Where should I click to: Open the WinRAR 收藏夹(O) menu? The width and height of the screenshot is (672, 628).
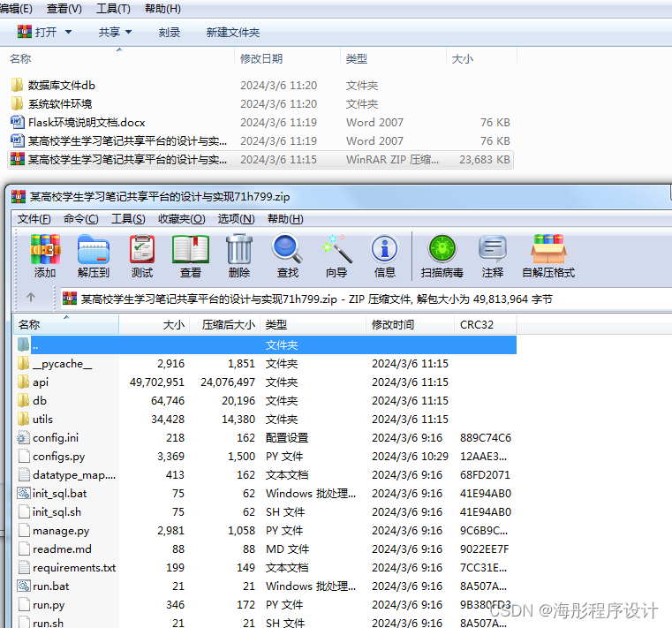[181, 219]
